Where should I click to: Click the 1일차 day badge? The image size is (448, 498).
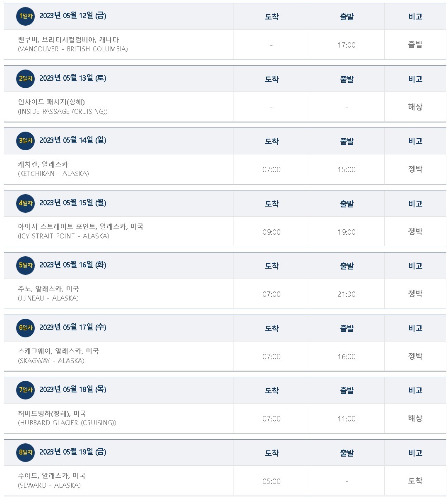[x=25, y=16]
